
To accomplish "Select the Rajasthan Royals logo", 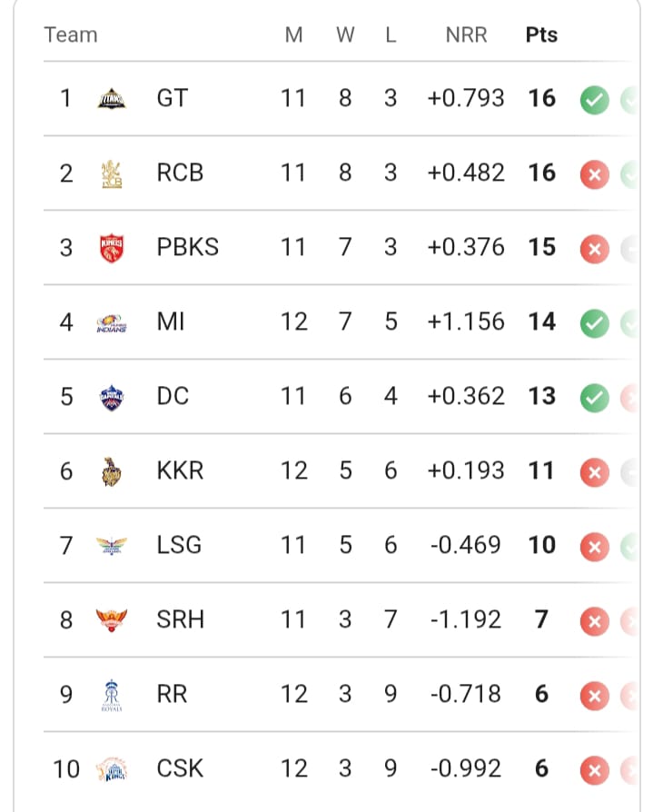I will tap(113, 695).
